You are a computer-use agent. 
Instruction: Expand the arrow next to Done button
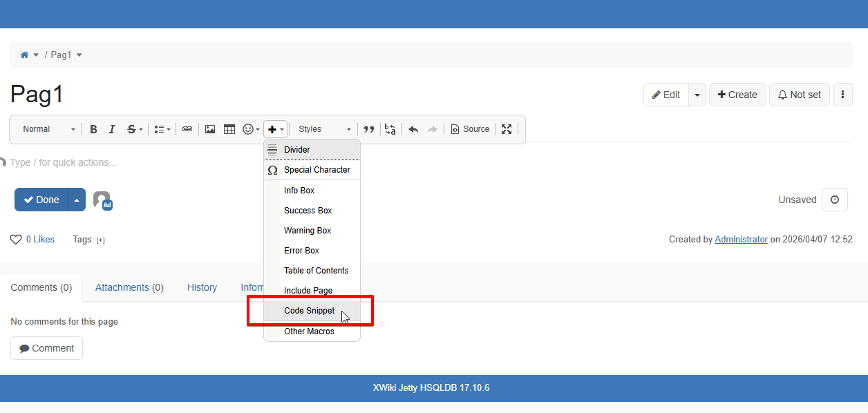pos(77,200)
